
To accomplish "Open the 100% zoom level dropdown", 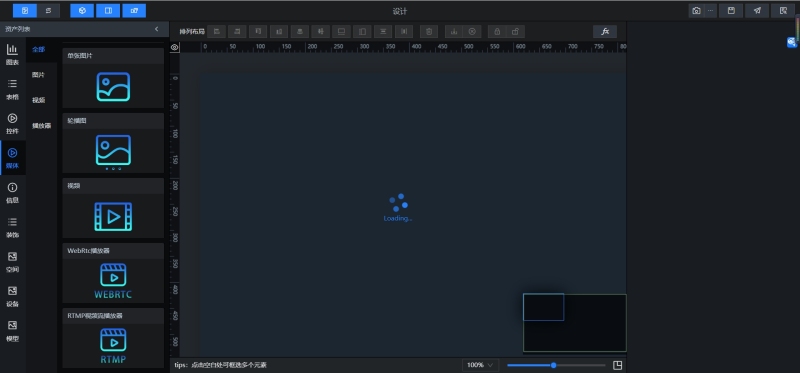I will [x=480, y=365].
